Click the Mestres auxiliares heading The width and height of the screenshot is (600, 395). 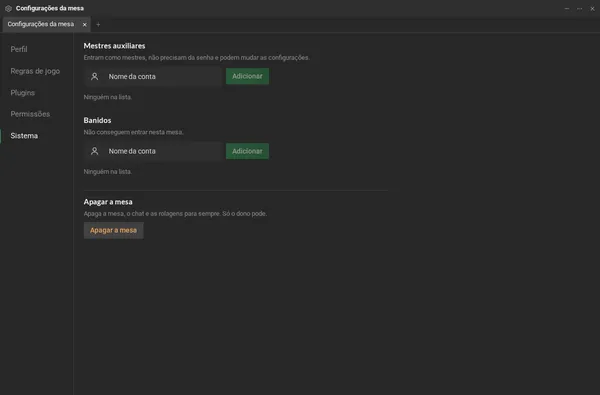[114, 46]
